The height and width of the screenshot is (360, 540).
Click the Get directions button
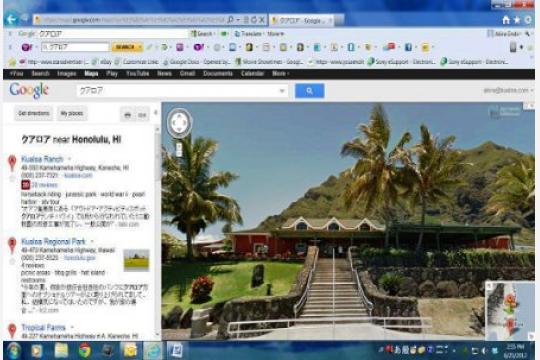[x=33, y=113]
